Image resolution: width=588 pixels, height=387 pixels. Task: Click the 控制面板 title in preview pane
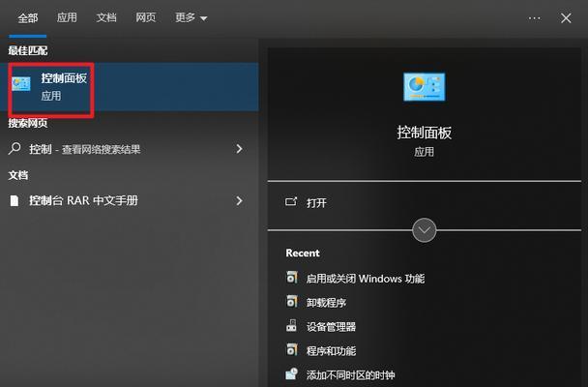tap(425, 133)
